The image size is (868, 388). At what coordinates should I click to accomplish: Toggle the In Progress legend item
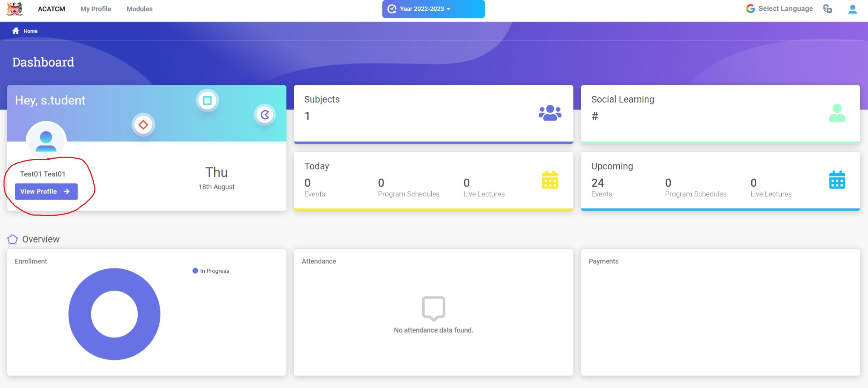211,271
